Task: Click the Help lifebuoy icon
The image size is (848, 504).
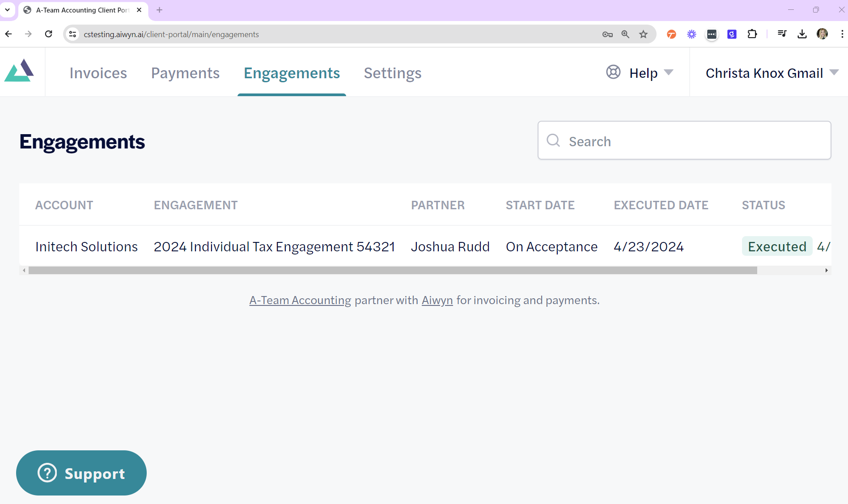Action: click(x=613, y=72)
